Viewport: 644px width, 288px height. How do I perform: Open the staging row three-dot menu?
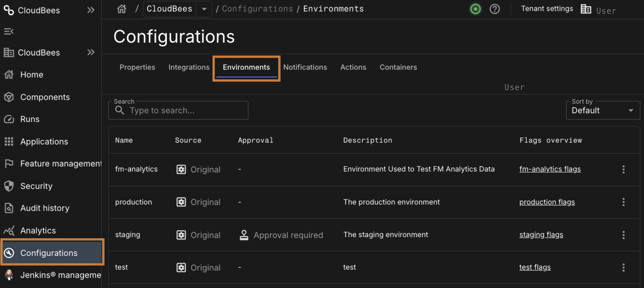point(623,235)
